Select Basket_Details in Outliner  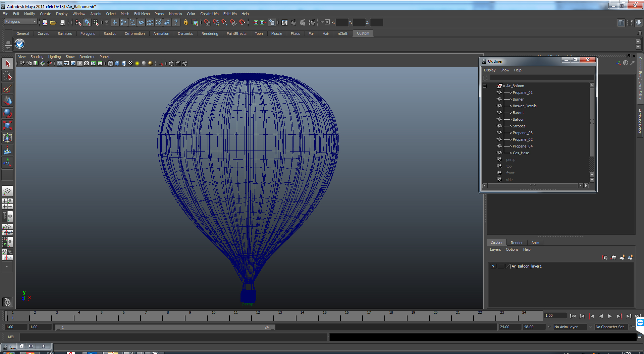(x=524, y=106)
